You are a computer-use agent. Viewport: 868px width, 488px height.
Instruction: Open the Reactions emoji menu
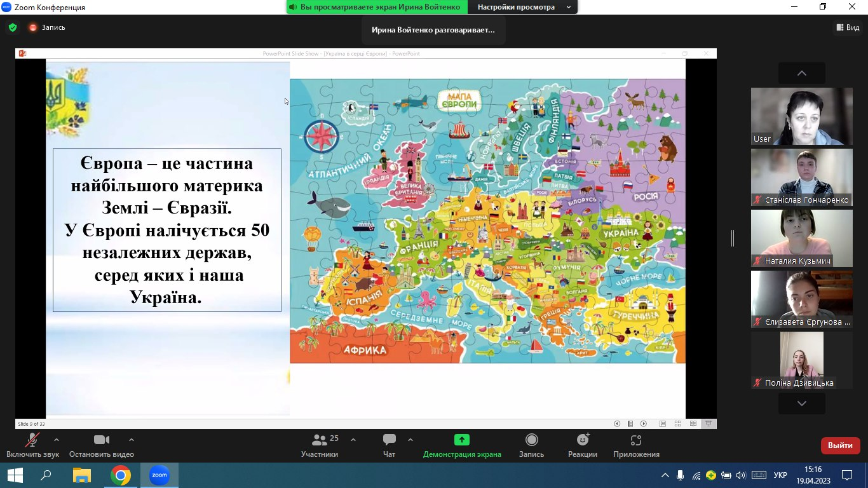click(x=582, y=440)
